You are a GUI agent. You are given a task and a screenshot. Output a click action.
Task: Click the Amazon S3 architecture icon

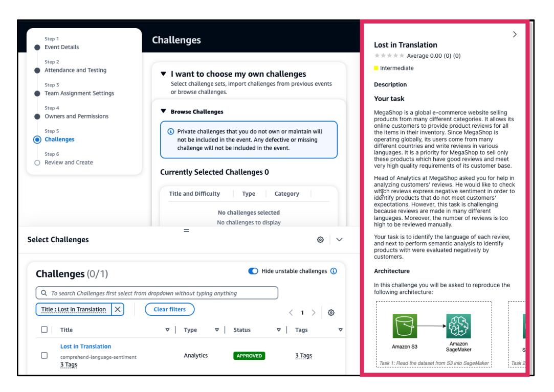(x=406, y=326)
